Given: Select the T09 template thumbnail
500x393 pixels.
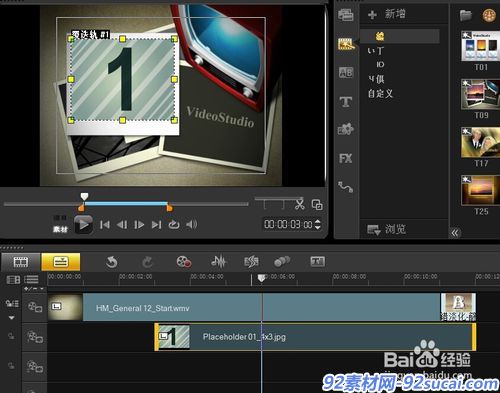Looking at the screenshot, I should tap(481, 94).
